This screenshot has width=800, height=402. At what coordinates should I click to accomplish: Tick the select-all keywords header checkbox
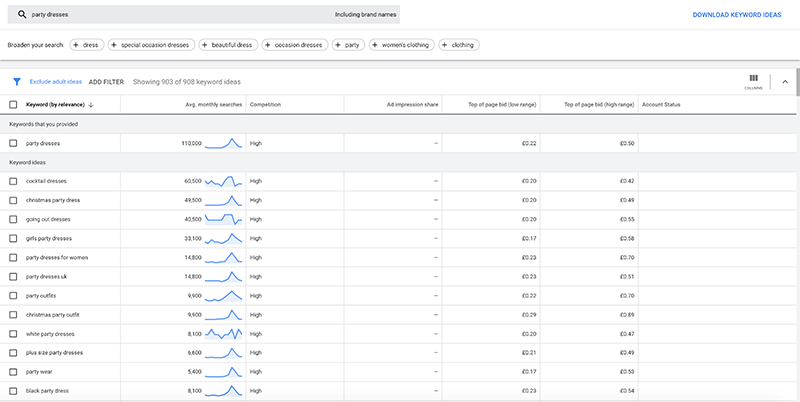(13, 105)
